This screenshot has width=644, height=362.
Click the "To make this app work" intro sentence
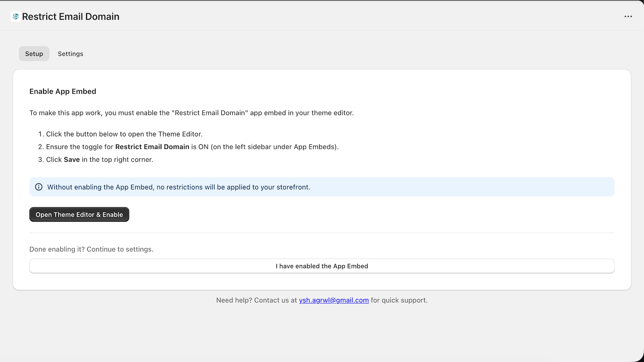191,113
